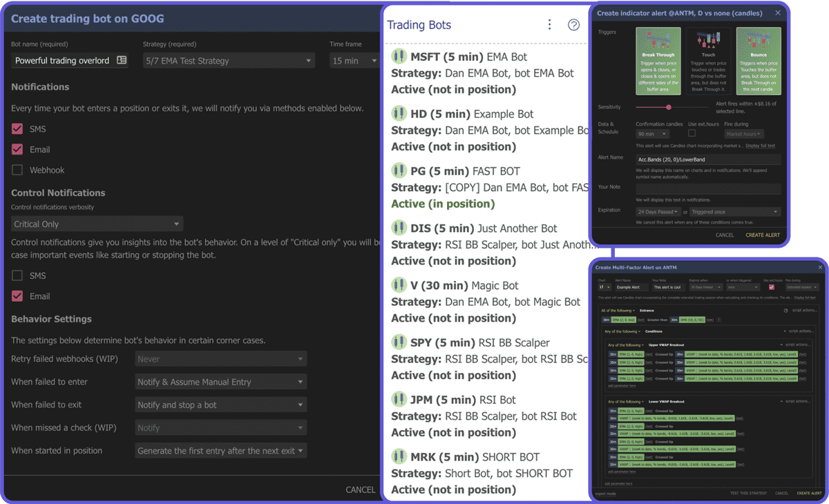Viewport: 829px width, 504px height.
Task: Open the Trading Bots three-dot menu
Action: coord(549,24)
